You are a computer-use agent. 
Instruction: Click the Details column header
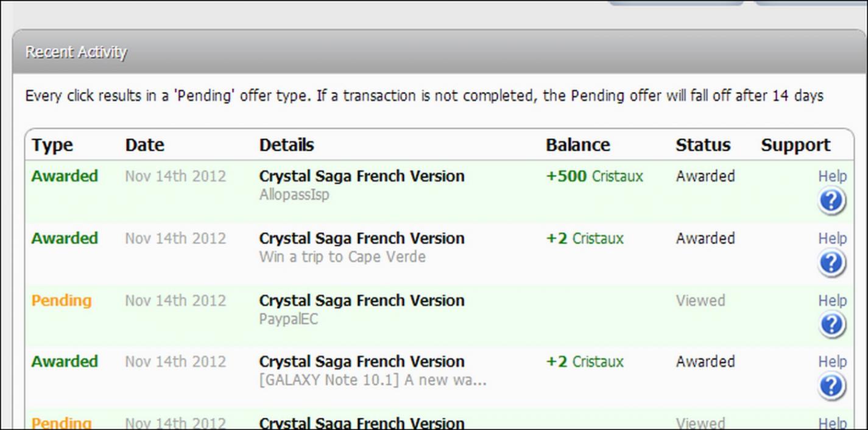click(x=286, y=145)
